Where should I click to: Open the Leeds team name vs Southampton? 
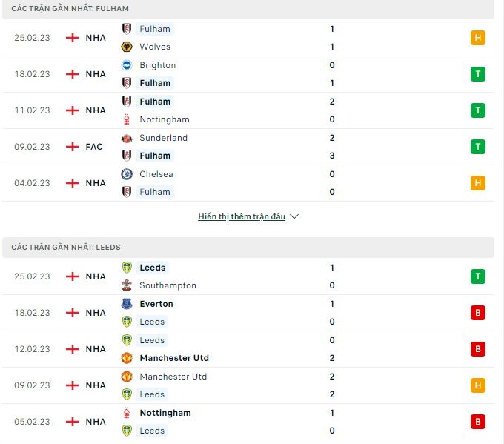coord(153,268)
